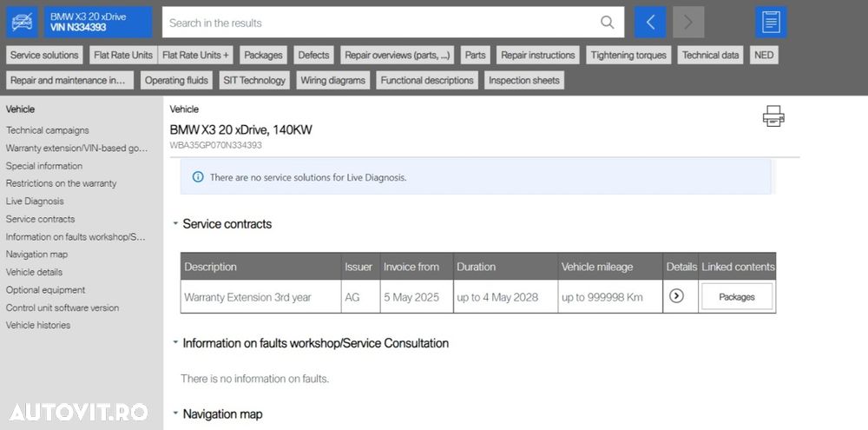Click the BMW X3 20 xDrive, 140KW heading
The image size is (868, 430).
click(240, 130)
